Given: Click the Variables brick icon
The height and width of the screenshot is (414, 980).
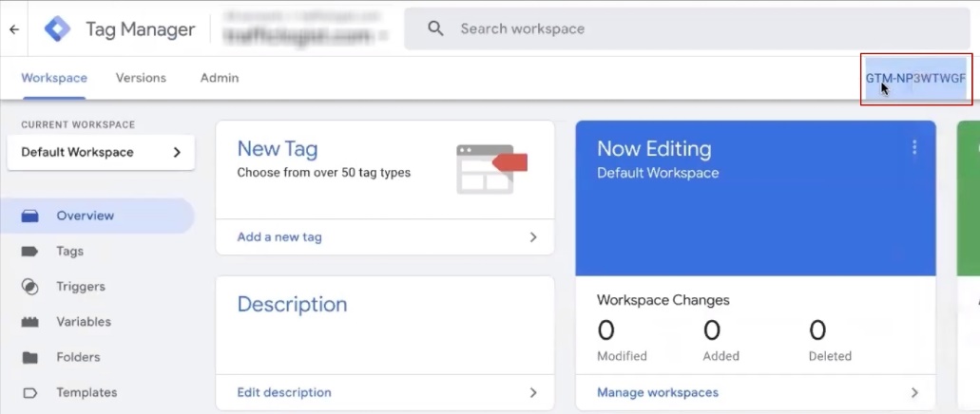Looking at the screenshot, I should click(x=29, y=322).
